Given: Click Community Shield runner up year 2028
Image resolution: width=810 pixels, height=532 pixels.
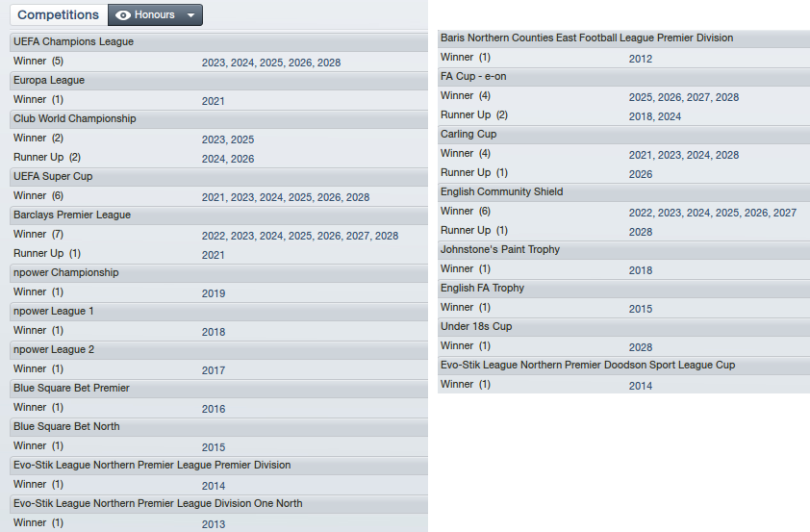Looking at the screenshot, I should (641, 233).
